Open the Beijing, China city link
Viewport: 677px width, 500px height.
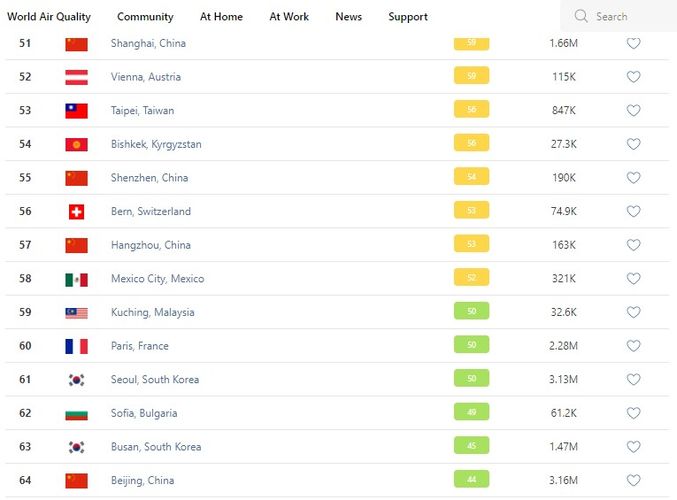tap(142, 481)
